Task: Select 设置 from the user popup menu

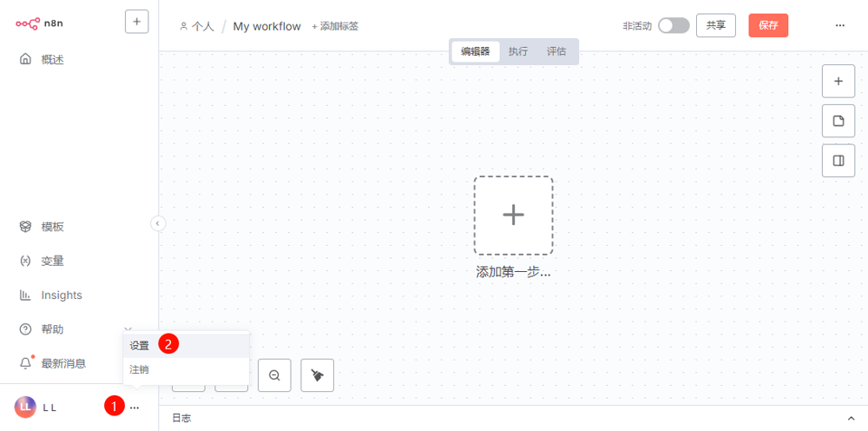Action: pyautogui.click(x=140, y=345)
